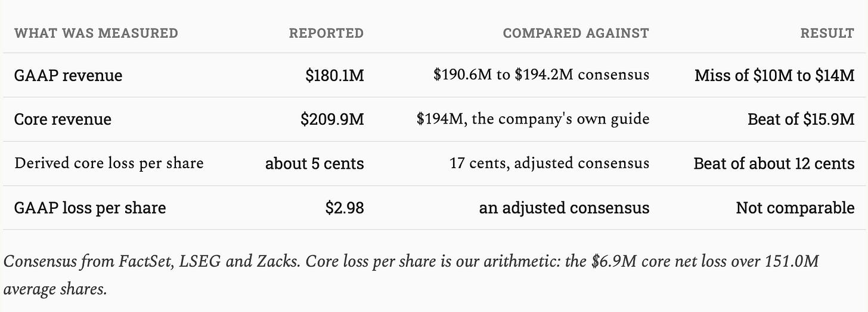Select the 'GAAP revenue' row label
The height and width of the screenshot is (312, 868).
[68, 76]
